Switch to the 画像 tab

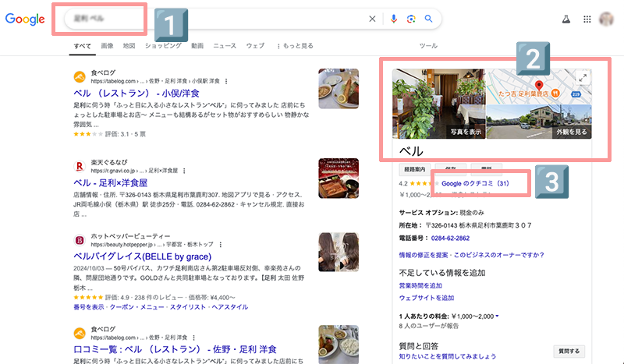click(x=107, y=46)
